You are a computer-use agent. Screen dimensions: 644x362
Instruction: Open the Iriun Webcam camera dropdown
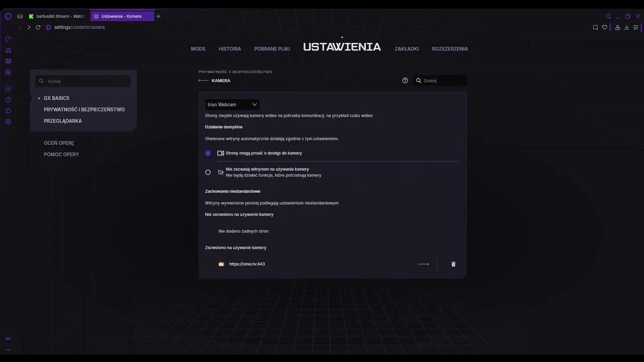pyautogui.click(x=232, y=105)
